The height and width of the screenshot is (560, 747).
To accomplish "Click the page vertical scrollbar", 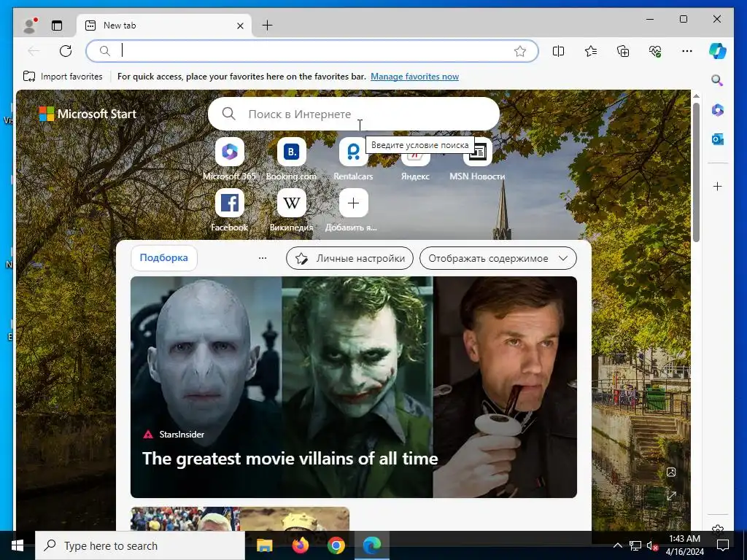I will pyautogui.click(x=696, y=171).
